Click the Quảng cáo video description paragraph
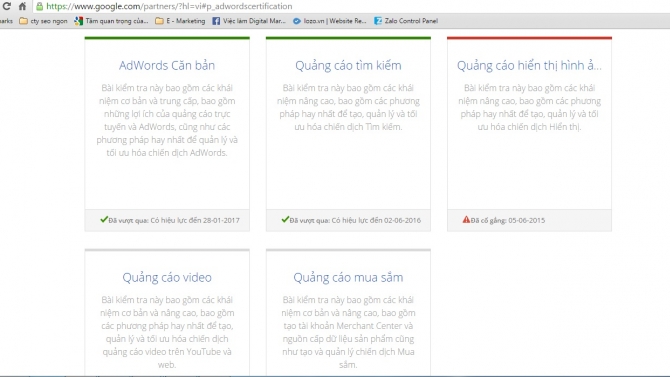The image size is (670, 377). pyautogui.click(x=167, y=332)
